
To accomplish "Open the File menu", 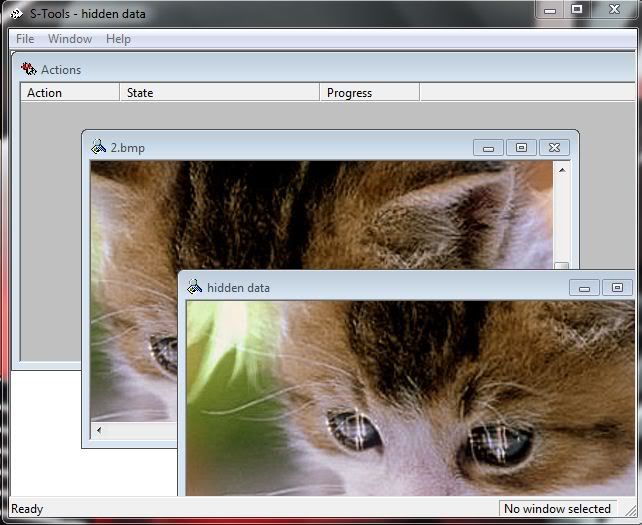I will click(x=25, y=39).
